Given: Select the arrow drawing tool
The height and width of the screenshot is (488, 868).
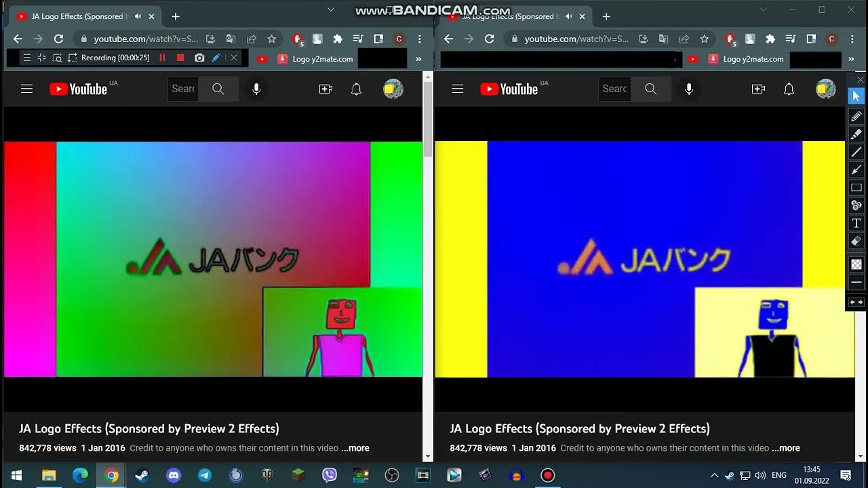Looking at the screenshot, I should (x=856, y=169).
